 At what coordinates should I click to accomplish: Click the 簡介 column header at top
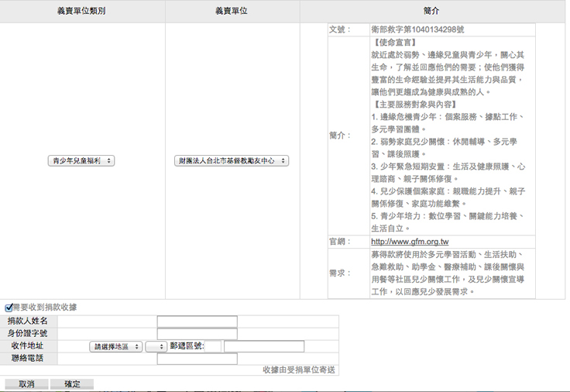tap(432, 12)
